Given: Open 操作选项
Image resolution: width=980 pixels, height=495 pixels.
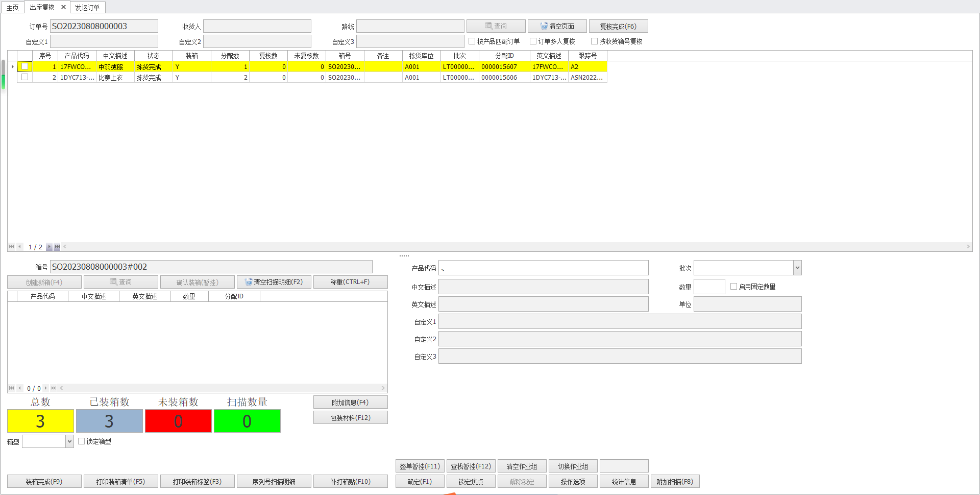Looking at the screenshot, I should click(x=573, y=482).
